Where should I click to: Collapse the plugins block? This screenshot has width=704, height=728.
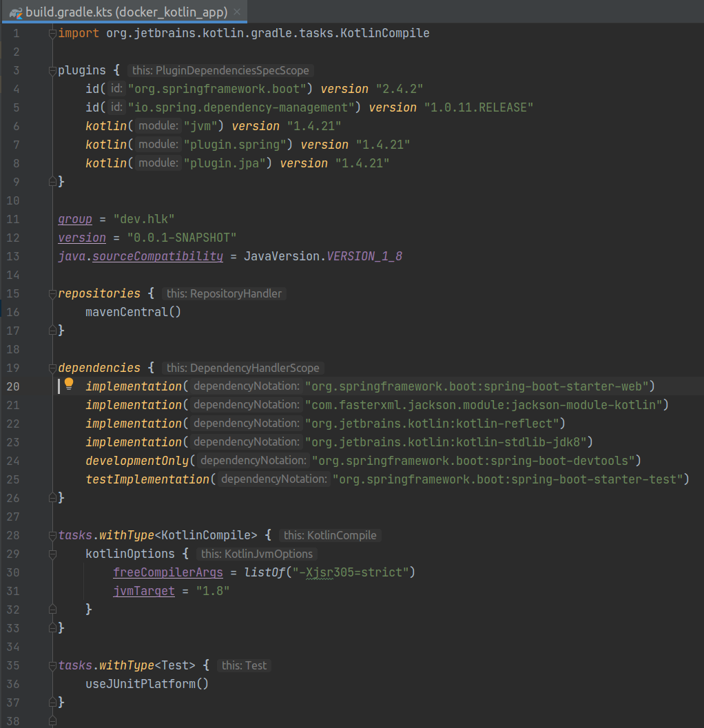click(51, 70)
